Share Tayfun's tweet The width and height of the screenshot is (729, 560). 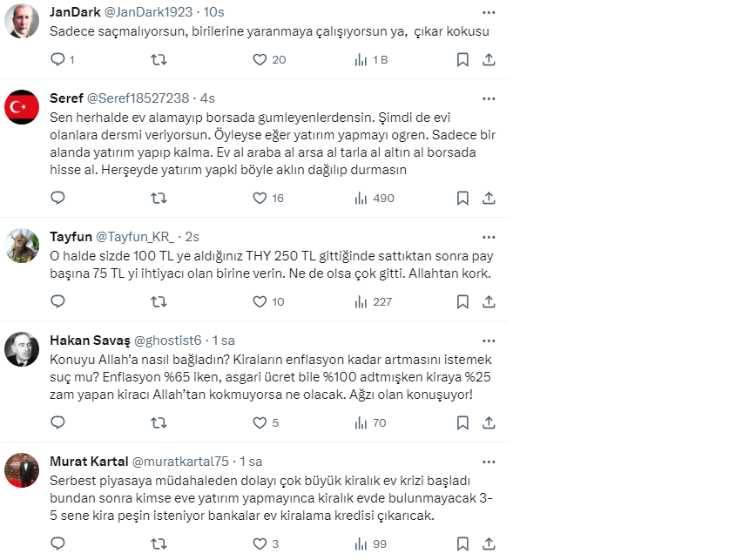click(489, 302)
